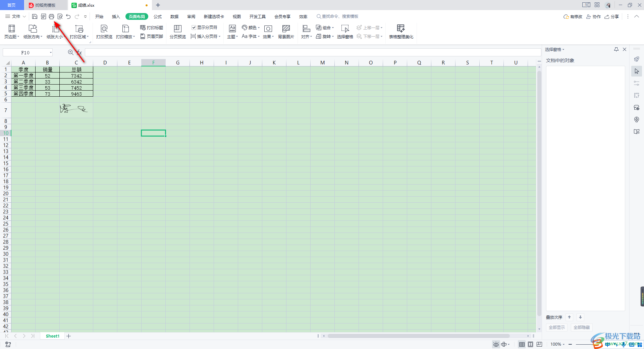Move object up in stacking order
The image size is (644, 349).
569,317
